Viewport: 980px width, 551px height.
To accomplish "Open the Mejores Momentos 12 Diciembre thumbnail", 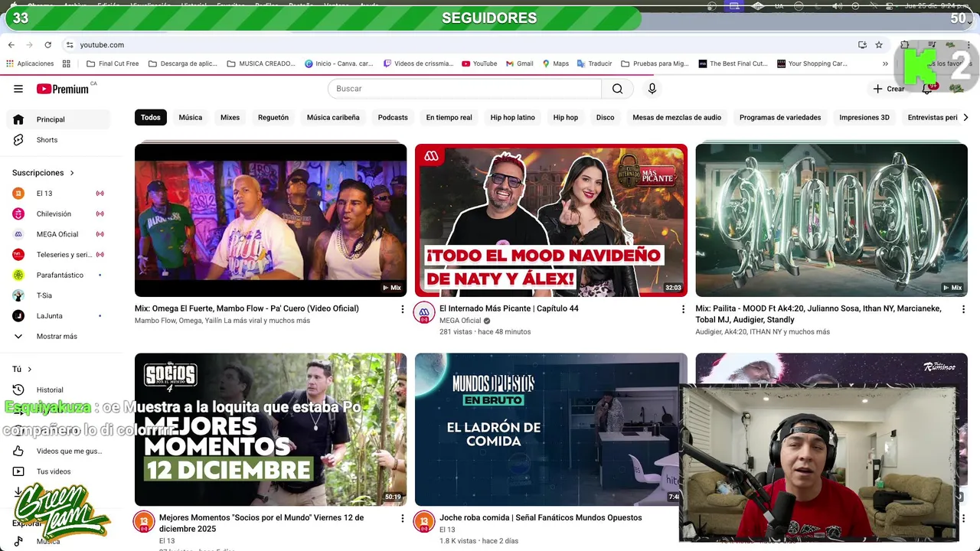I will point(270,429).
